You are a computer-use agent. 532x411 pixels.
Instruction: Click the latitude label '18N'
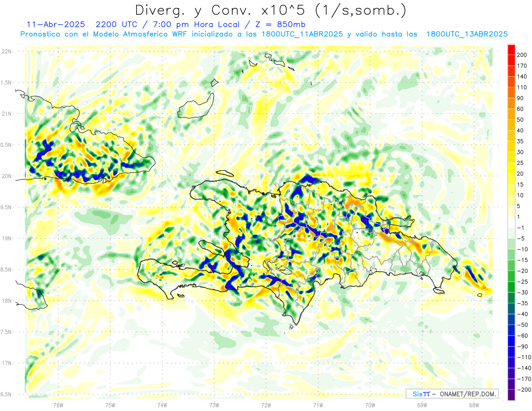(x=7, y=301)
